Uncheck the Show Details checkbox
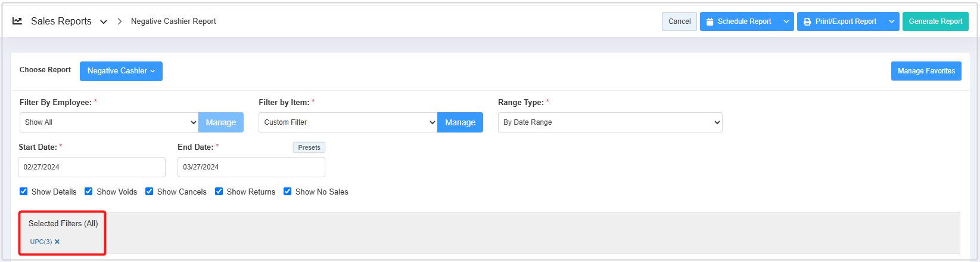This screenshot has width=980, height=262. point(24,192)
